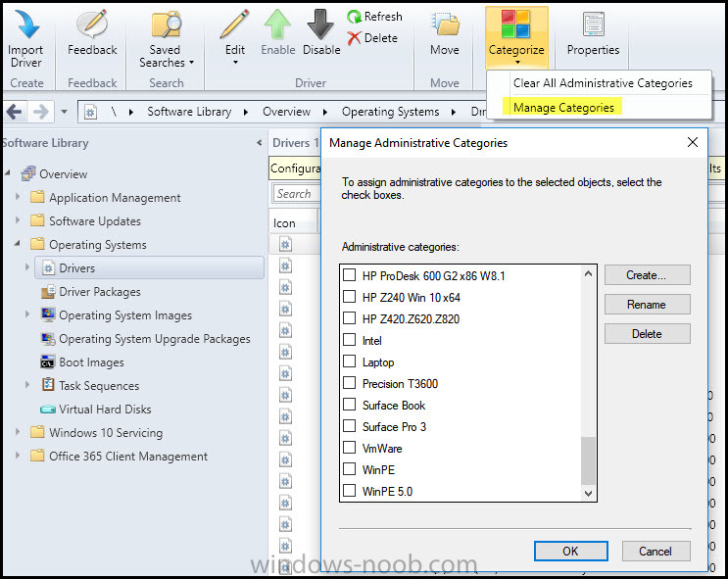Click the black Disable arrow icon
Image resolution: width=728 pixels, height=579 pixels.
(320, 24)
